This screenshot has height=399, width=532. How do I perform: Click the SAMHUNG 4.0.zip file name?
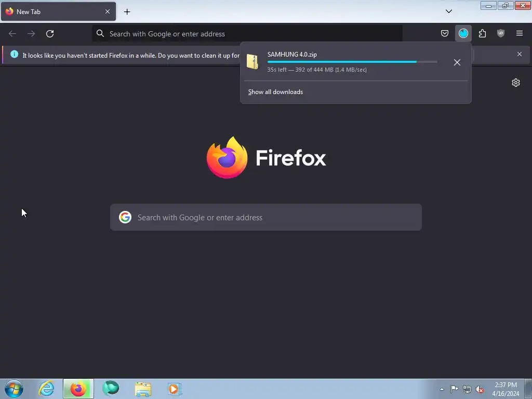tap(292, 54)
